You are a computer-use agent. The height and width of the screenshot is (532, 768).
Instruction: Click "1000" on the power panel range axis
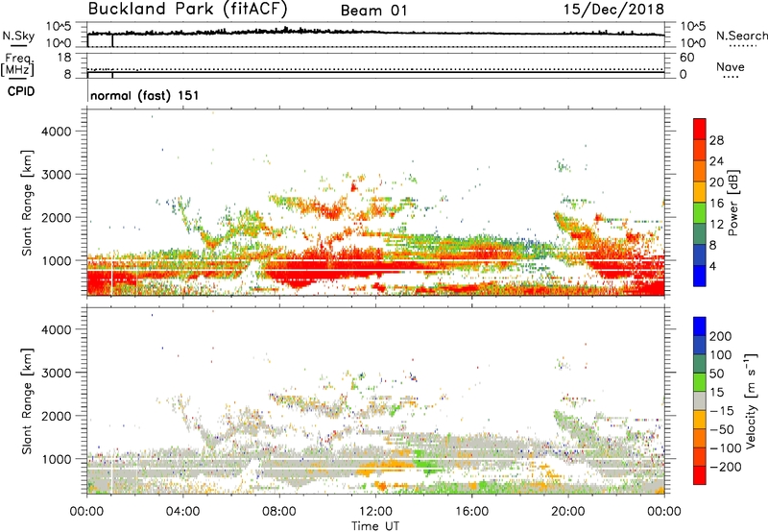57,260
